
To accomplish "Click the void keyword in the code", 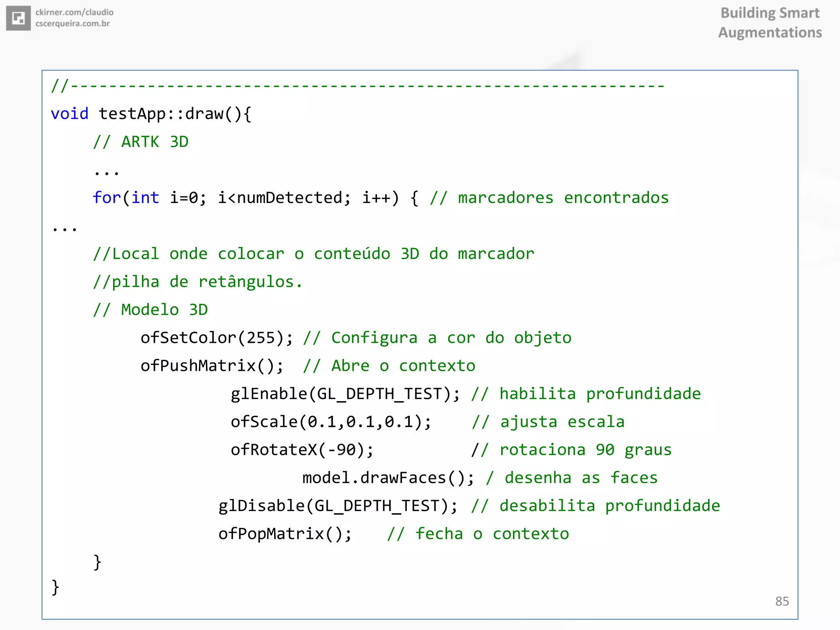I will tap(69, 114).
